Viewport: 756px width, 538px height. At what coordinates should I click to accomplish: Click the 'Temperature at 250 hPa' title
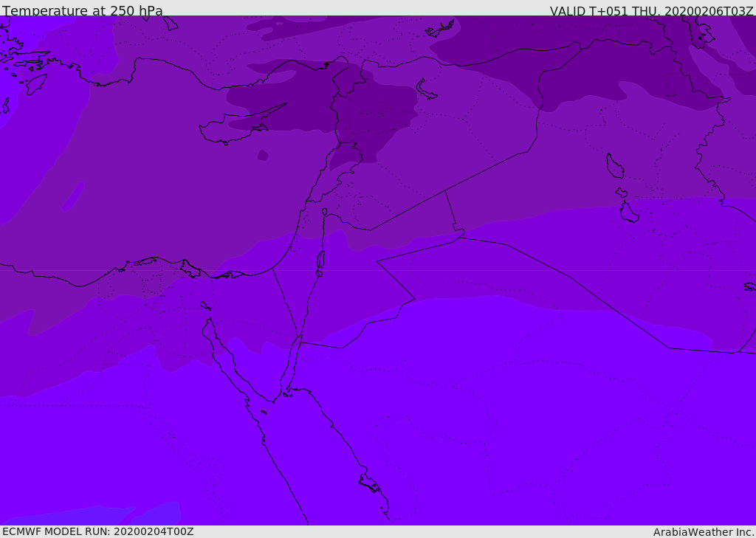82,11
